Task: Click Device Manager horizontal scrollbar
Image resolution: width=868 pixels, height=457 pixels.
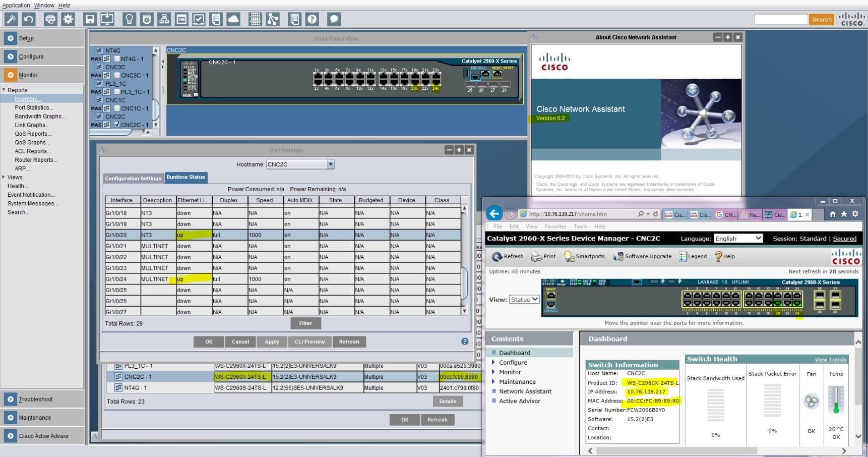Action: tap(717, 450)
